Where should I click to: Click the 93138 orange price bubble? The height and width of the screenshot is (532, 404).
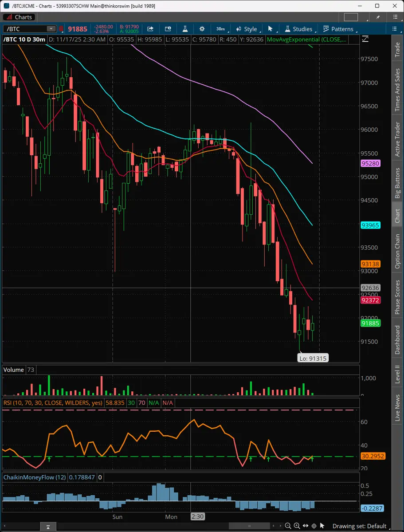[x=370, y=264]
